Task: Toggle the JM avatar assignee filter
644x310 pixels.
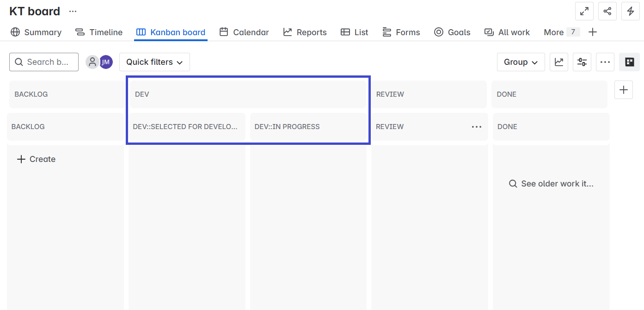Action: (x=106, y=62)
